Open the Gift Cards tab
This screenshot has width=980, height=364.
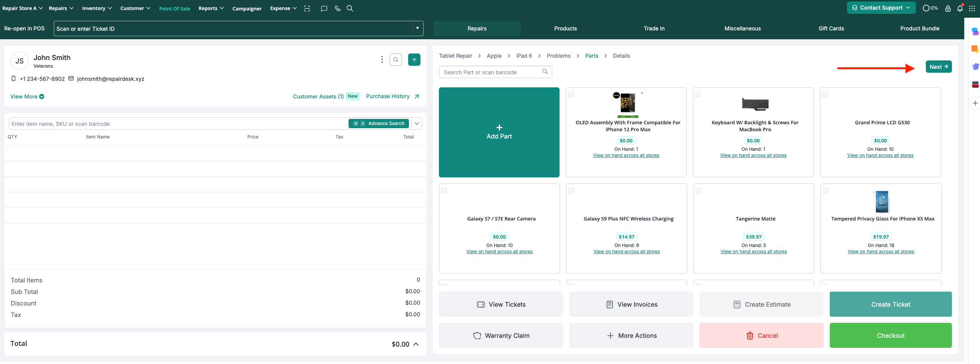coord(831,28)
